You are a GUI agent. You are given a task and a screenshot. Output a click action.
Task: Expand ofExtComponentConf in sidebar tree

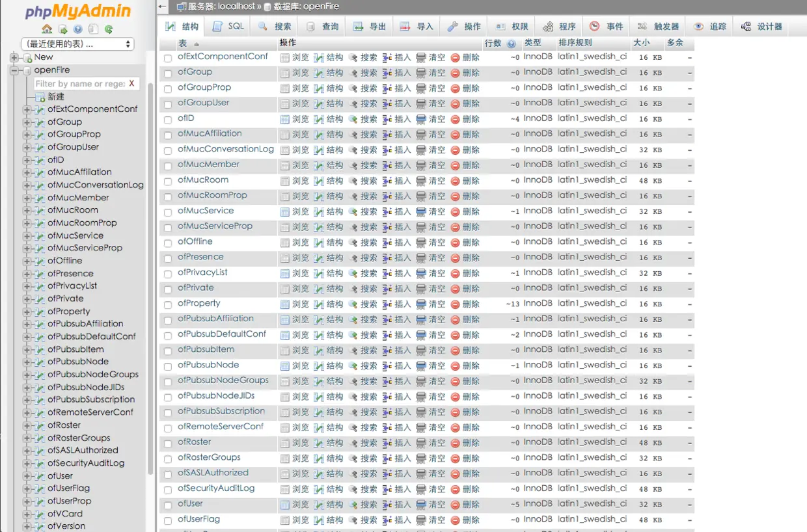(27, 109)
